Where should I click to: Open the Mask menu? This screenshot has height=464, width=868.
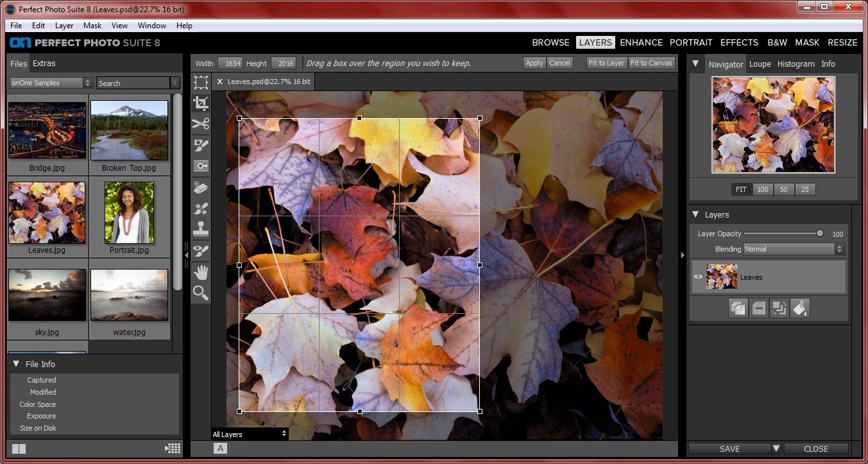coord(92,26)
